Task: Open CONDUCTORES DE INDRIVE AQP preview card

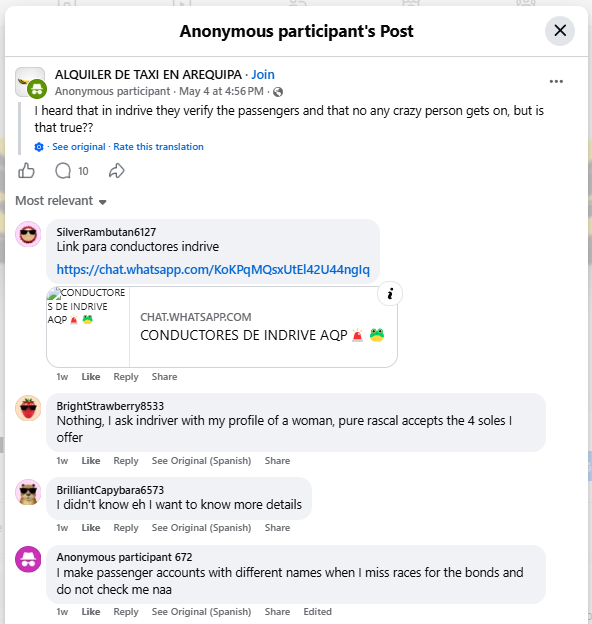Action: tap(222, 327)
